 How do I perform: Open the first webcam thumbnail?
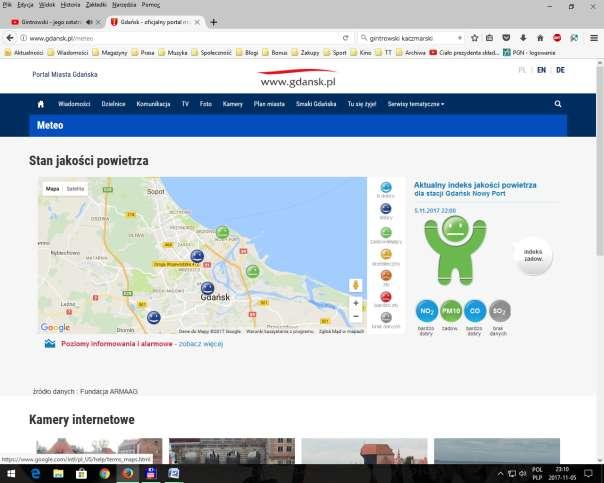pyautogui.click(x=99, y=451)
